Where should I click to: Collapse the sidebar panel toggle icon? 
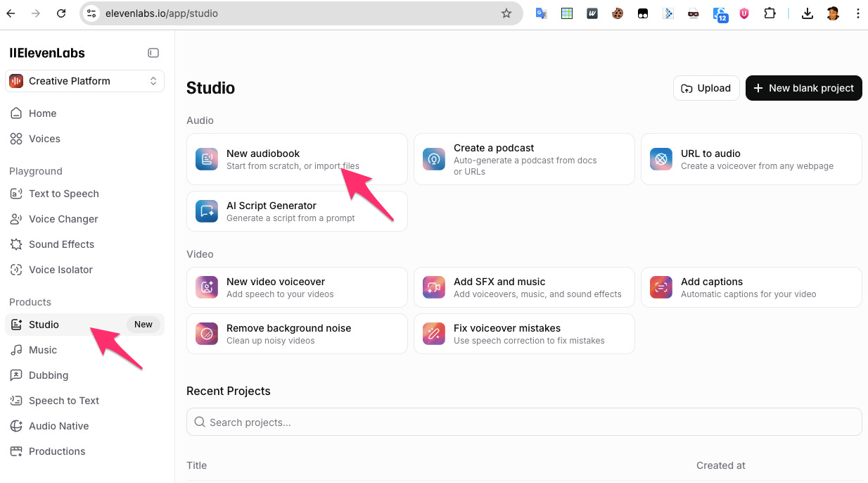click(x=153, y=53)
